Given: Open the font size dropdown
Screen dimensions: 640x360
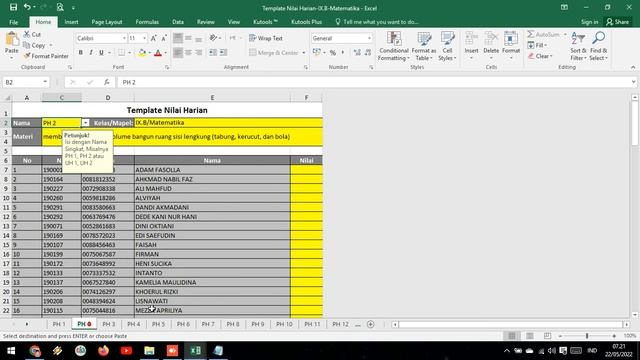Looking at the screenshot, I should [144, 38].
